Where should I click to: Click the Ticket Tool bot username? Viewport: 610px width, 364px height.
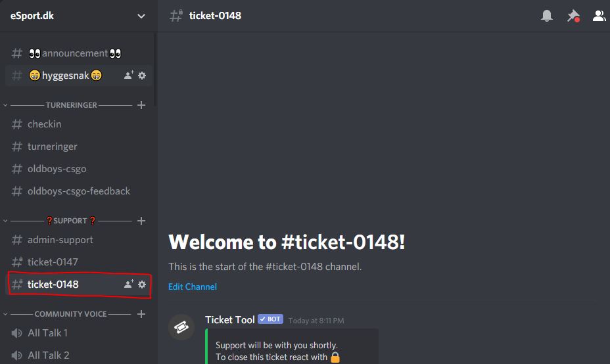tap(229, 320)
